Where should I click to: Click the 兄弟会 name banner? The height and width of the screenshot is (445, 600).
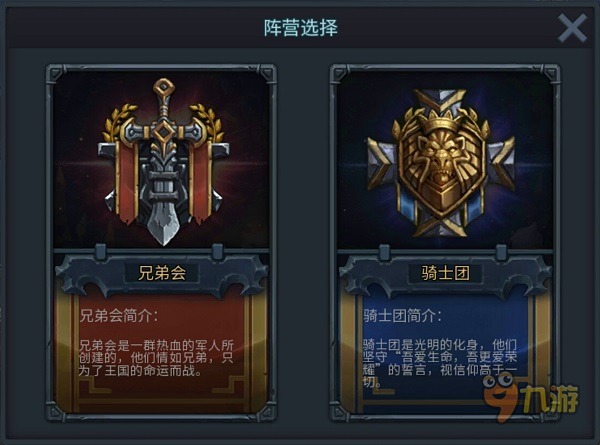coord(162,273)
